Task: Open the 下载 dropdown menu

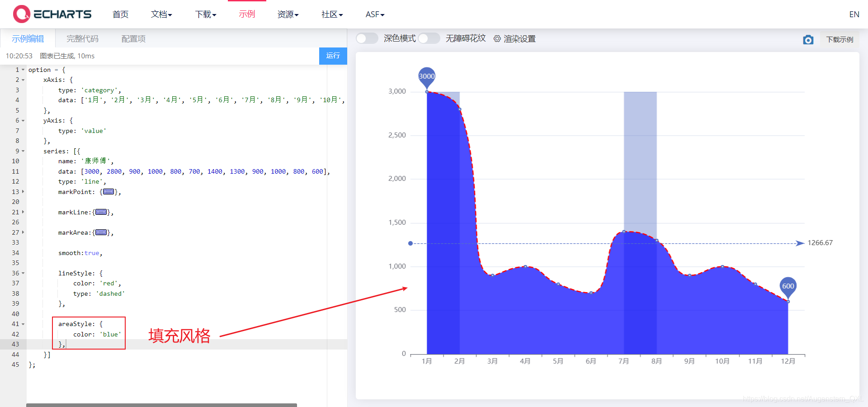Action: pyautogui.click(x=206, y=14)
